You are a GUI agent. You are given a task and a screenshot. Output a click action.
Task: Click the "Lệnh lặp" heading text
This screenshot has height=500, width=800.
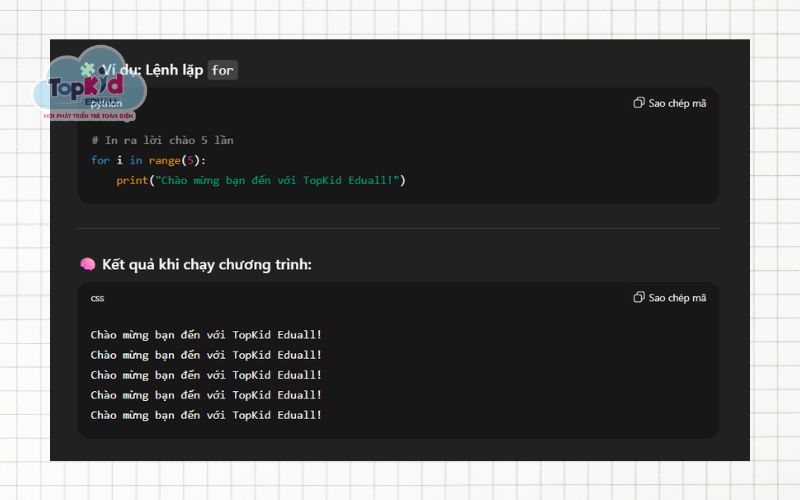click(174, 71)
